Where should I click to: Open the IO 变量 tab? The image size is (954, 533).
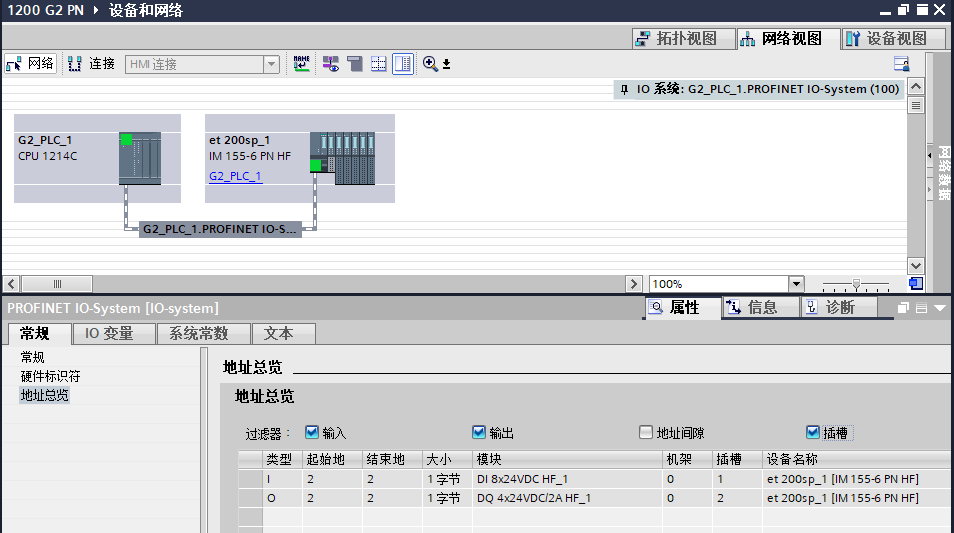pos(109,334)
